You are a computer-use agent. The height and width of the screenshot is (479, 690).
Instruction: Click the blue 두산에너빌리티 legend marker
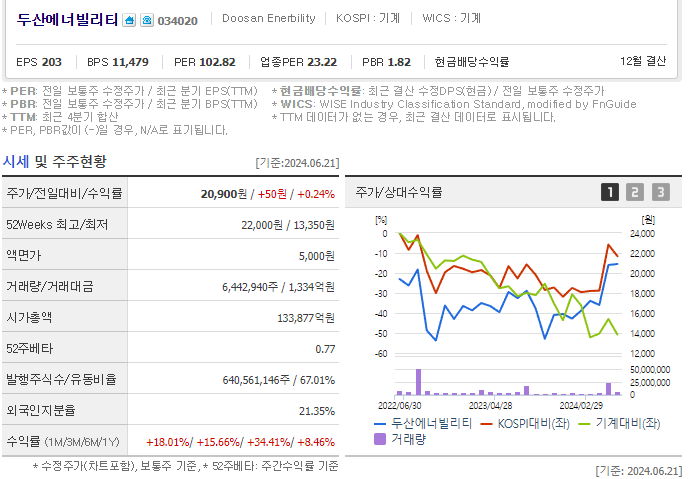coord(380,424)
